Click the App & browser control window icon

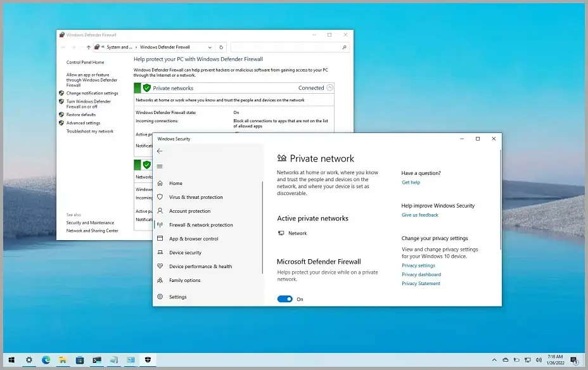point(160,238)
